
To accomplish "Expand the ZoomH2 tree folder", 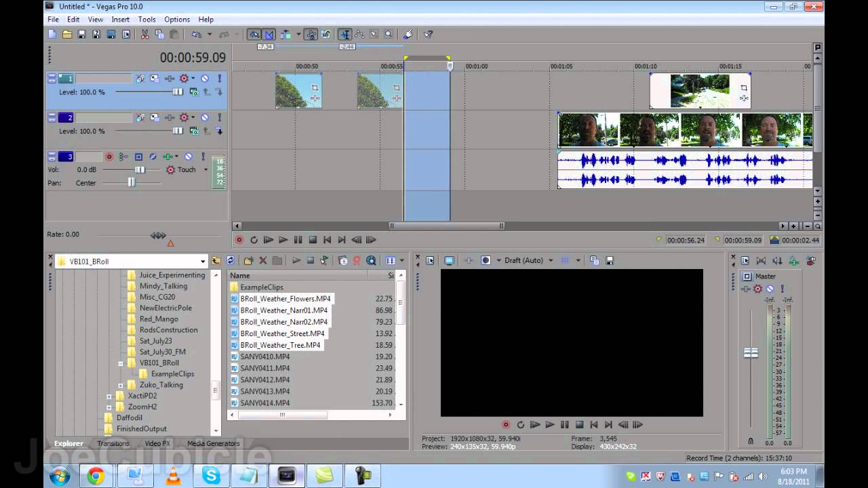I will [108, 407].
